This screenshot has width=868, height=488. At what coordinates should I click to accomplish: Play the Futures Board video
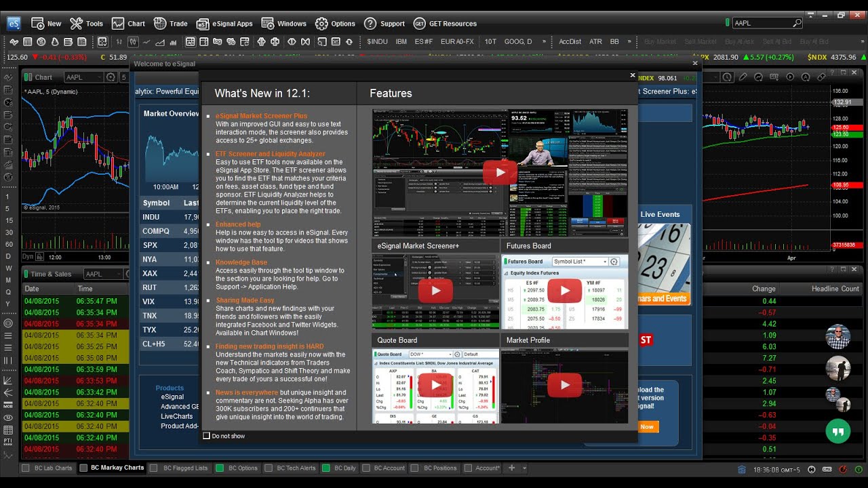click(x=564, y=291)
